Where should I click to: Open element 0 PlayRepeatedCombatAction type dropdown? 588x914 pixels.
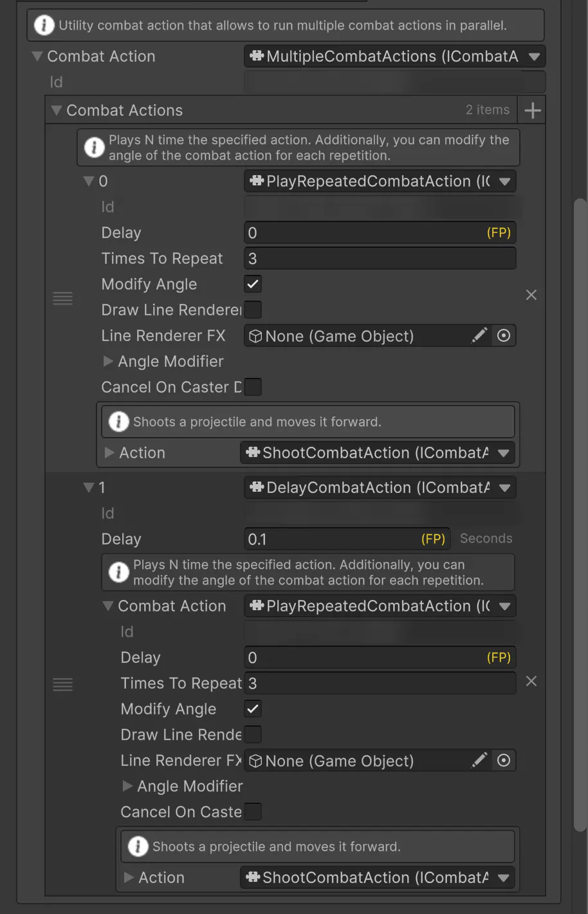point(380,181)
